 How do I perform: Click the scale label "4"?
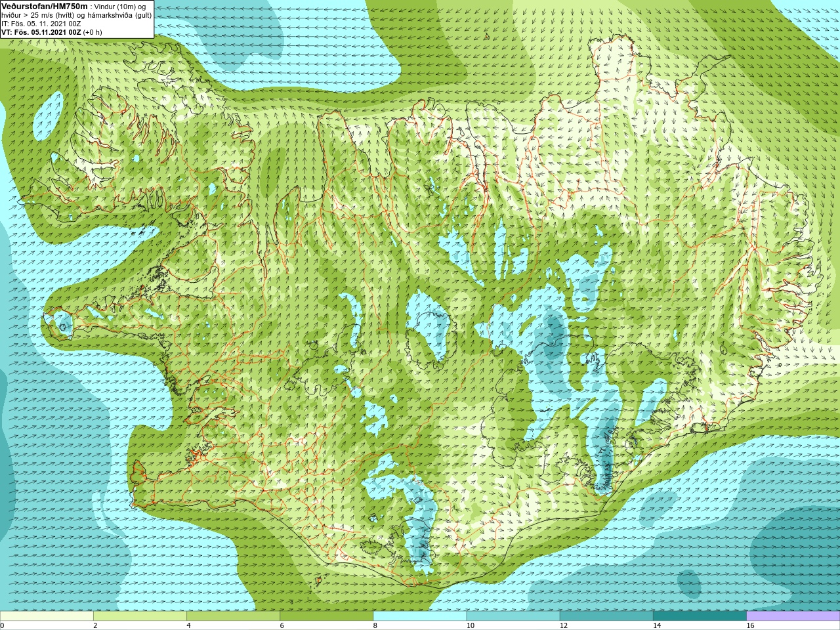click(189, 625)
